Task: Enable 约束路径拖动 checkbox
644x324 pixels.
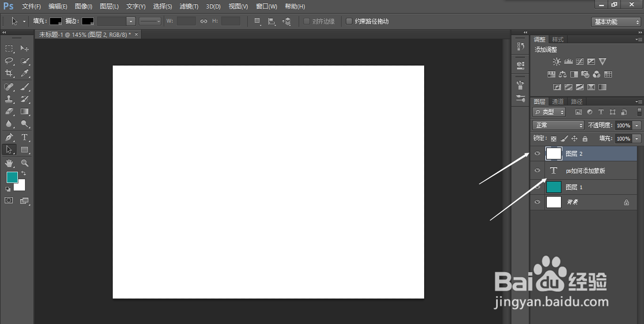Action: (349, 21)
